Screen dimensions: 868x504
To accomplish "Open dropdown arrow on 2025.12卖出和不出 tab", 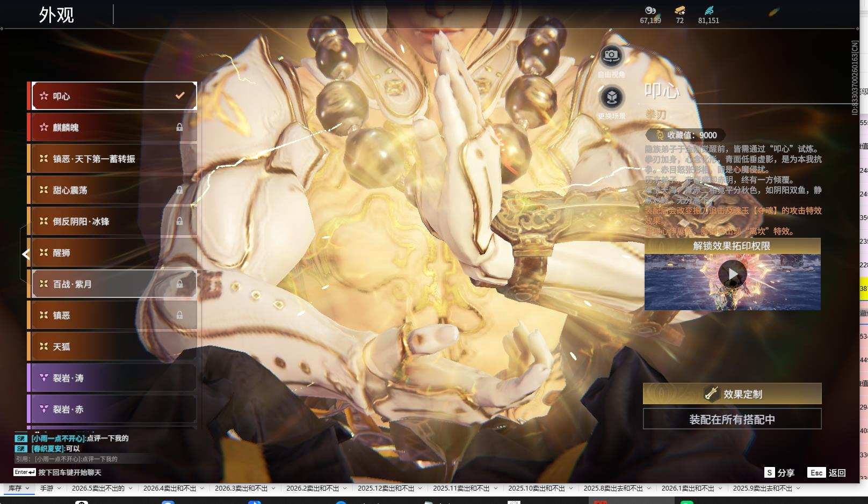I will click(x=421, y=488).
